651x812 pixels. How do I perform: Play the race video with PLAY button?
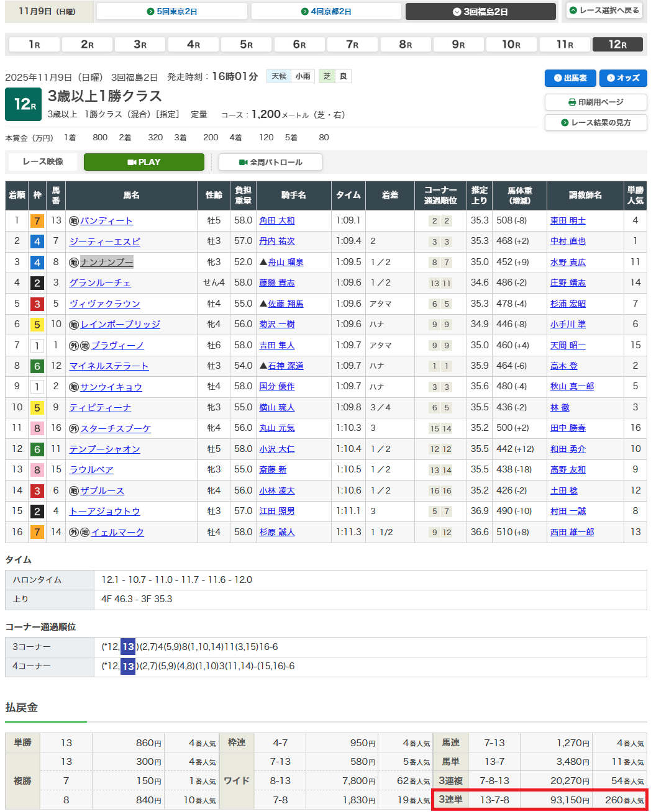click(143, 162)
